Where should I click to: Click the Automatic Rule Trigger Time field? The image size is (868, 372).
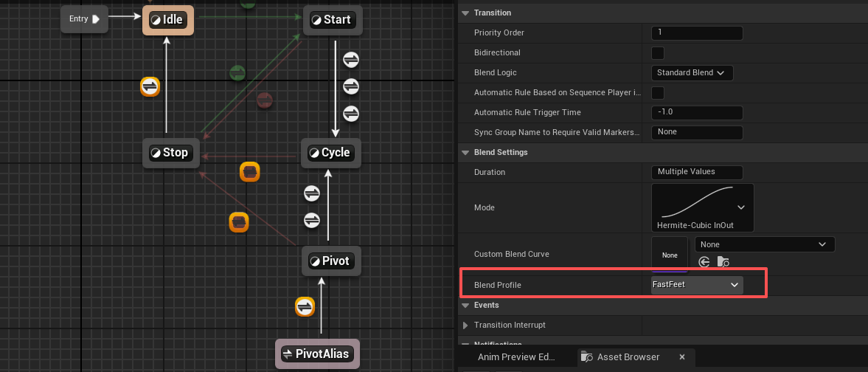click(x=697, y=112)
